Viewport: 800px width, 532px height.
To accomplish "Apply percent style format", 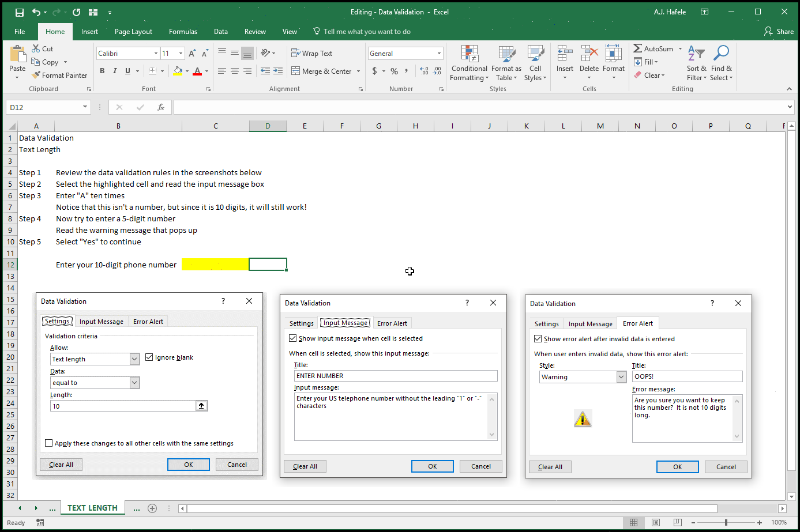I will tap(394, 71).
